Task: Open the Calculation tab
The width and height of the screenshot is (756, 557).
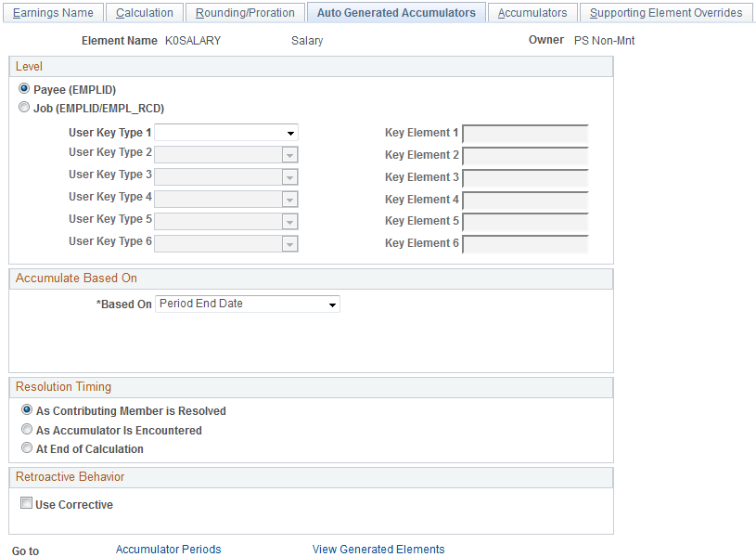Action: (x=144, y=12)
